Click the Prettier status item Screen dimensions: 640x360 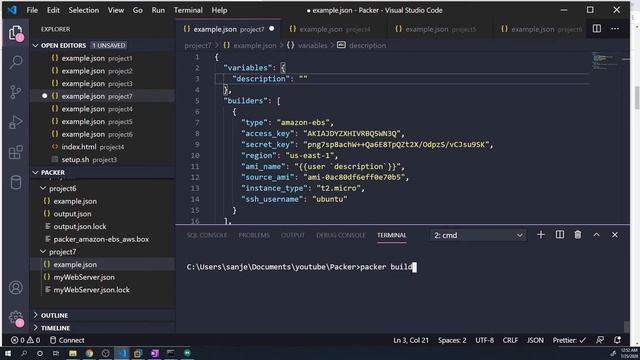(569, 340)
